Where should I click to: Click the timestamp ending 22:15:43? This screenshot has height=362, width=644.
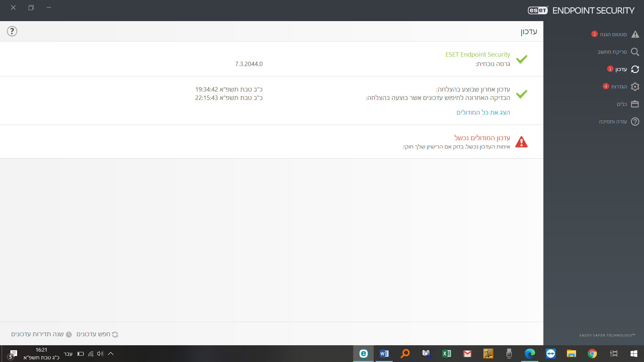[x=229, y=98]
